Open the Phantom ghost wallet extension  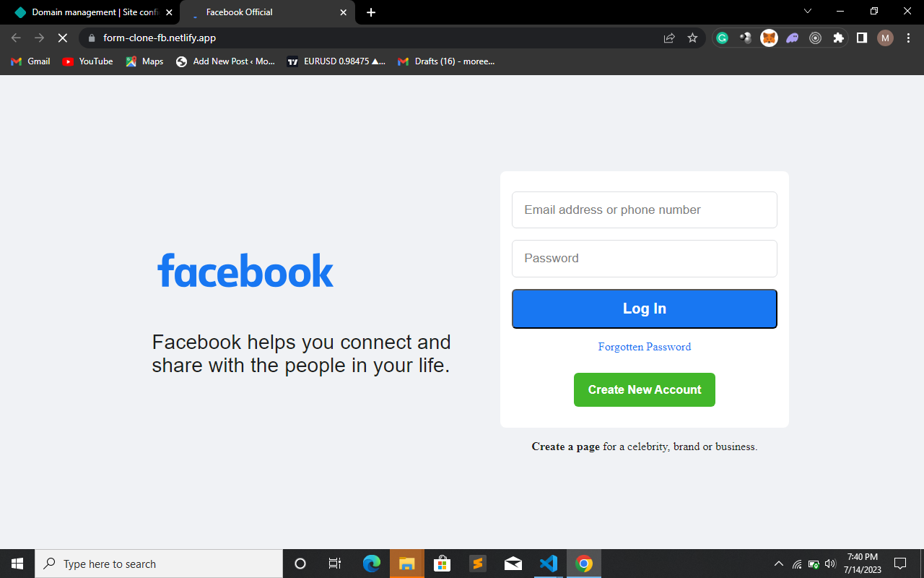793,38
